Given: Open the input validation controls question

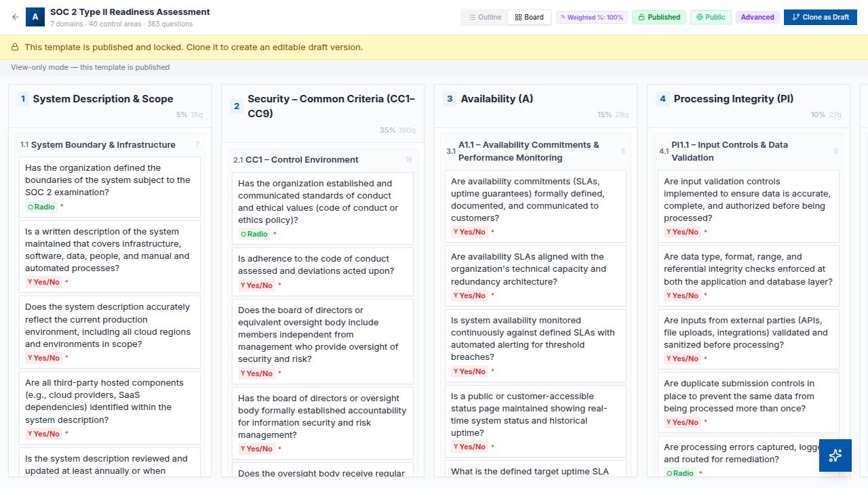Looking at the screenshot, I should (x=749, y=207).
